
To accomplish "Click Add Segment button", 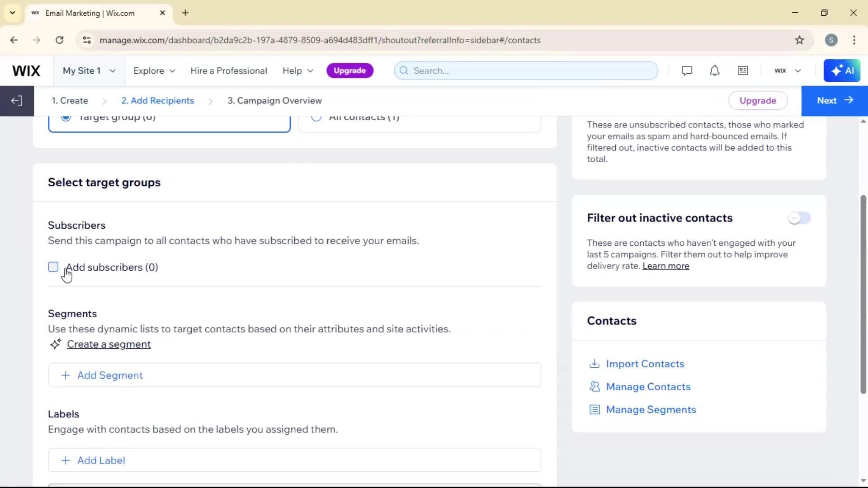I will (x=294, y=375).
